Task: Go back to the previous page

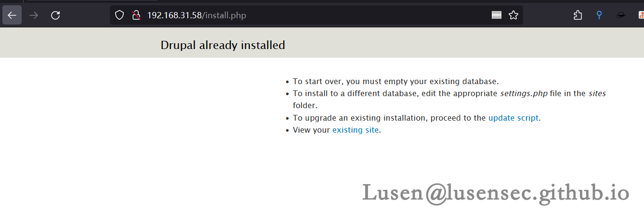Action: click(x=12, y=15)
